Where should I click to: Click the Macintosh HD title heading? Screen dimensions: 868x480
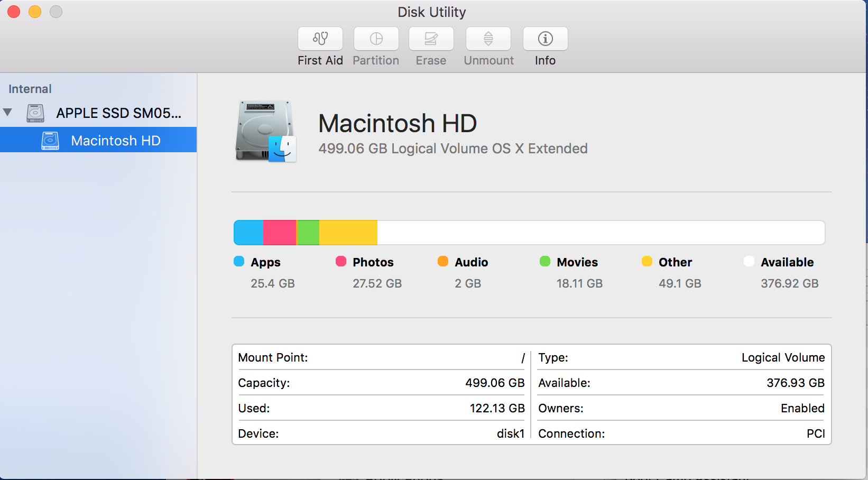[398, 124]
